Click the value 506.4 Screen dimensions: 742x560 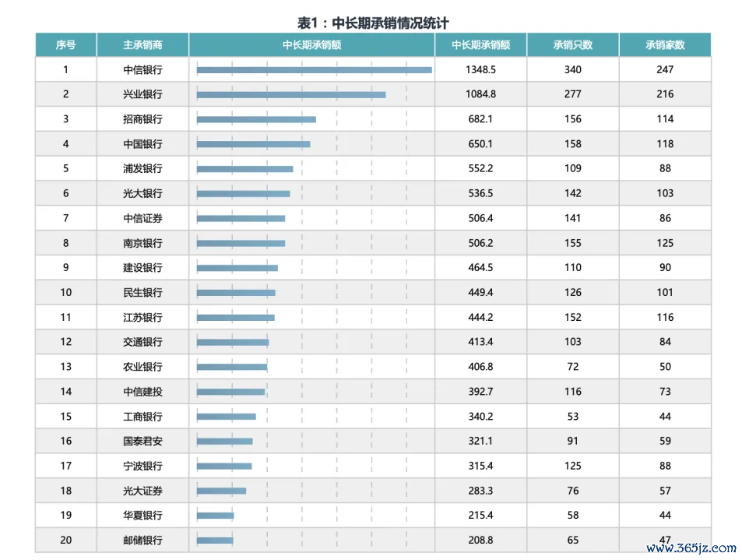click(481, 218)
